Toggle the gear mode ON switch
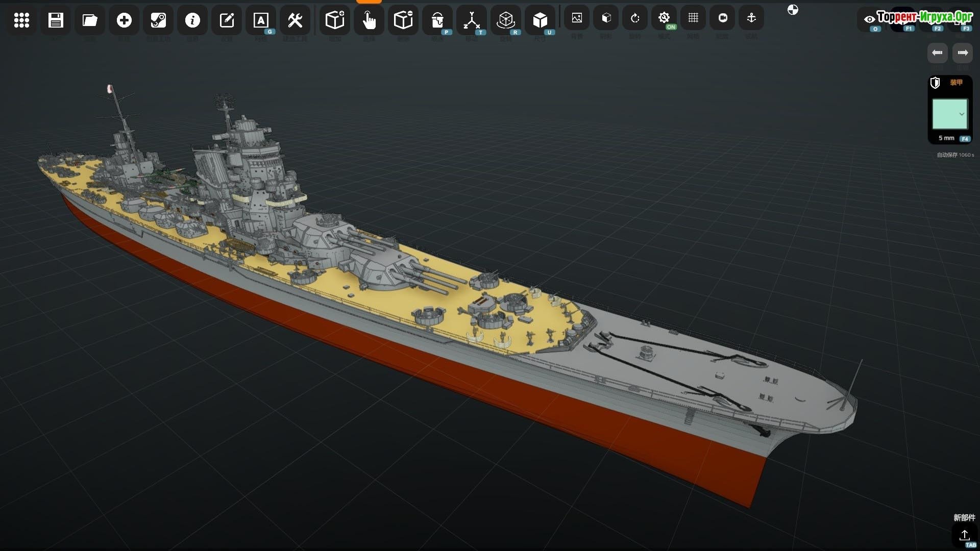This screenshot has width=980, height=551. [664, 18]
